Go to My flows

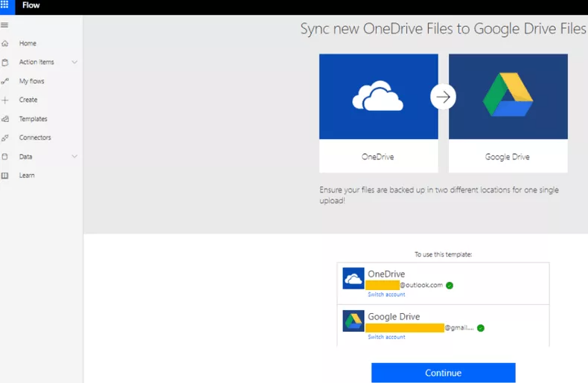click(x=31, y=81)
